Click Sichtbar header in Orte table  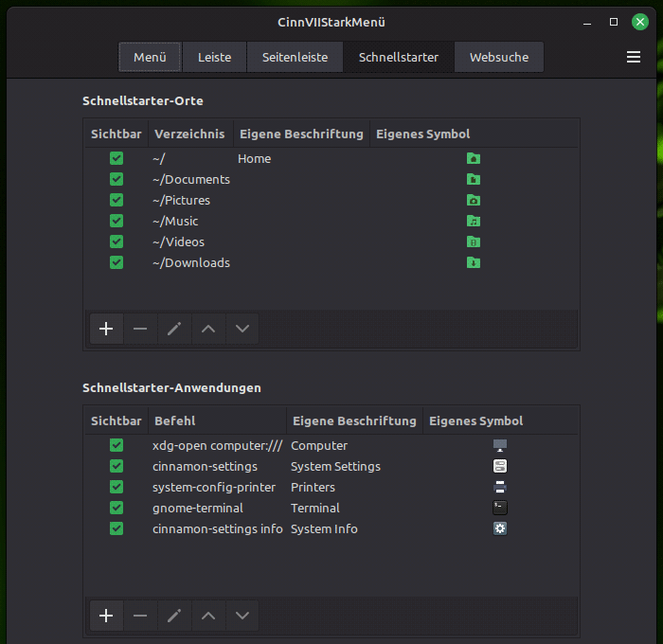pyautogui.click(x=116, y=134)
